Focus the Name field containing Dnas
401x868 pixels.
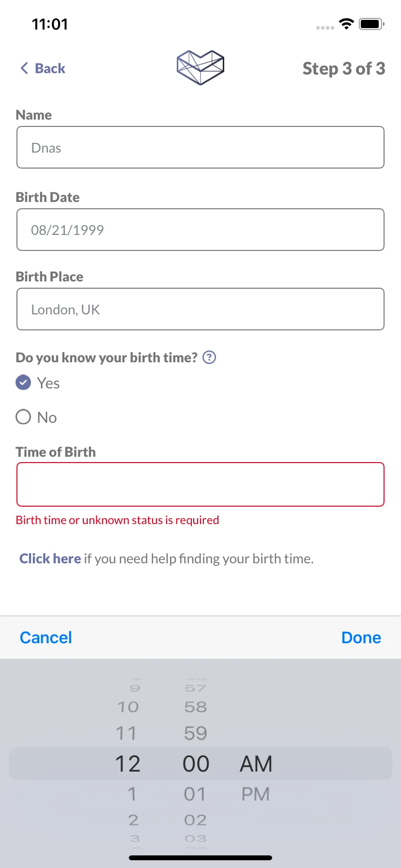pos(200,147)
